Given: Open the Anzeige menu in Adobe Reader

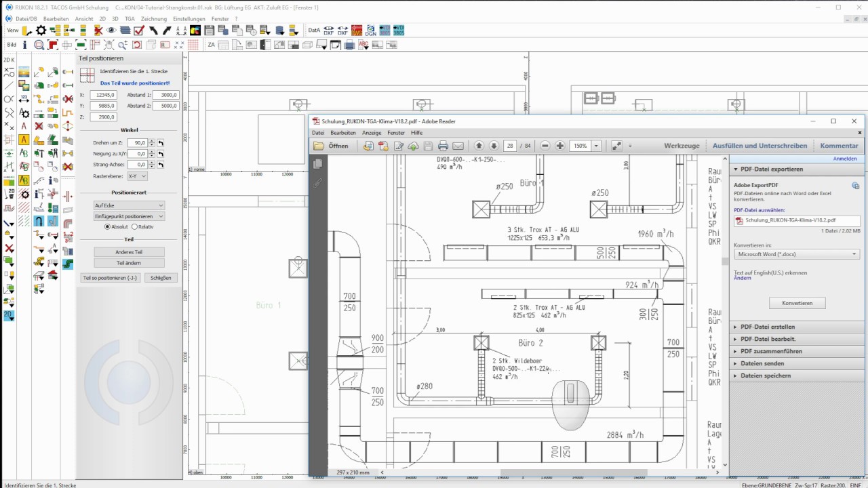Looking at the screenshot, I should 372,133.
